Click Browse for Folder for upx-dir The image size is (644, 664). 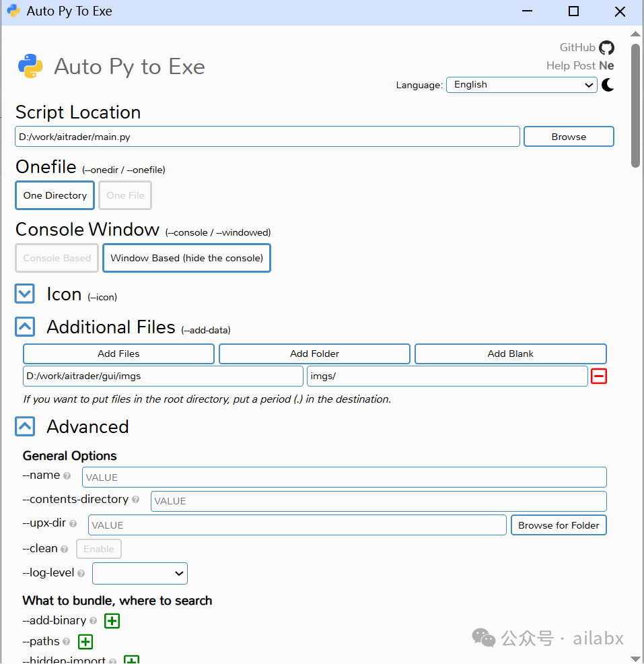(x=559, y=525)
